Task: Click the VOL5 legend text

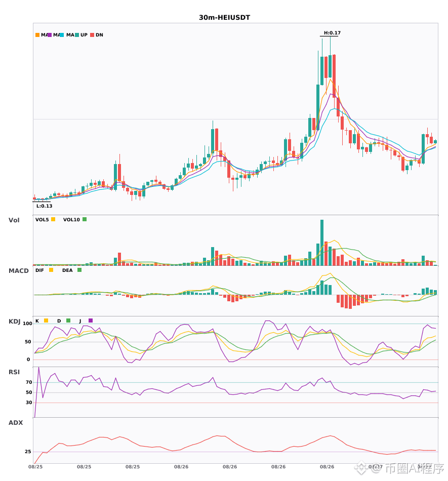Action: 42,220
